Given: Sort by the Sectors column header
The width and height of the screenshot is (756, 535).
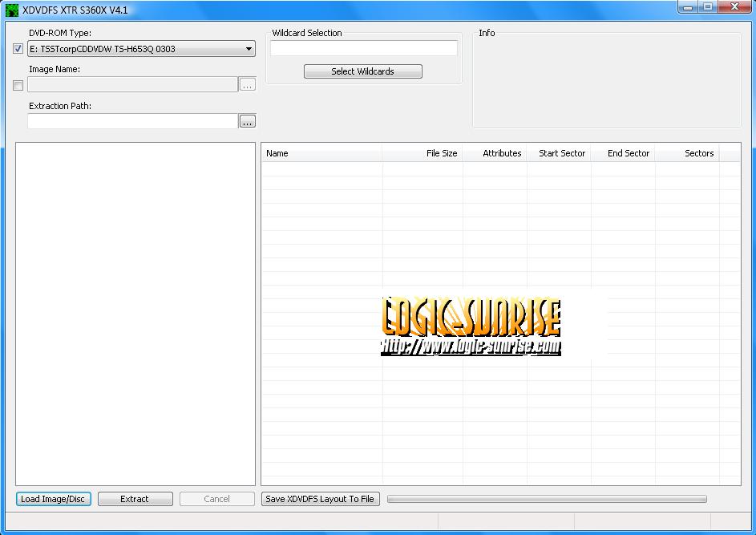Looking at the screenshot, I should click(686, 153).
